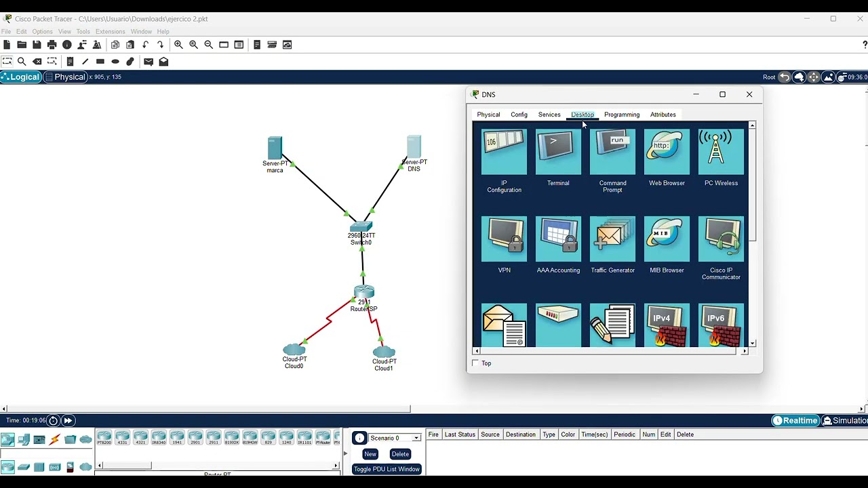Switch to the Physical tab in DNS window

(488, 115)
